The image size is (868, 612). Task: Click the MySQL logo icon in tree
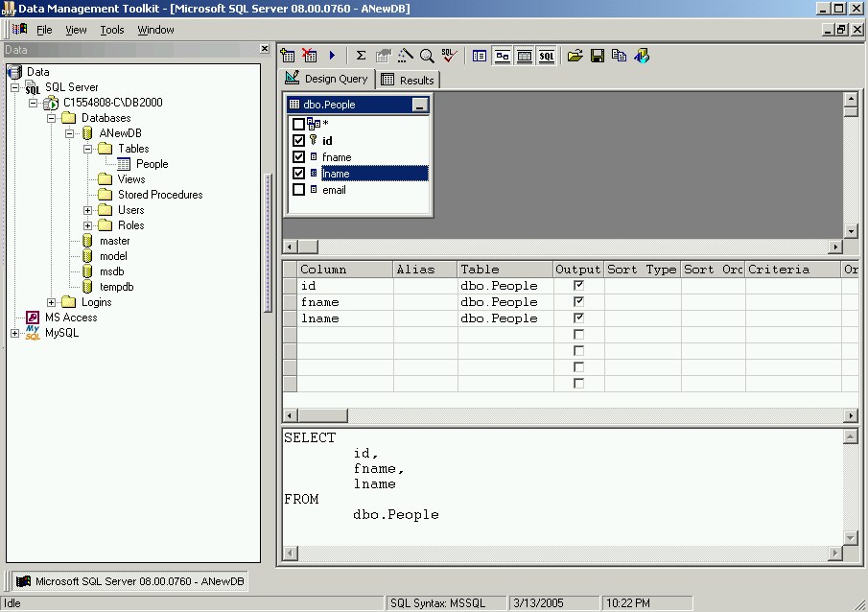[x=33, y=333]
